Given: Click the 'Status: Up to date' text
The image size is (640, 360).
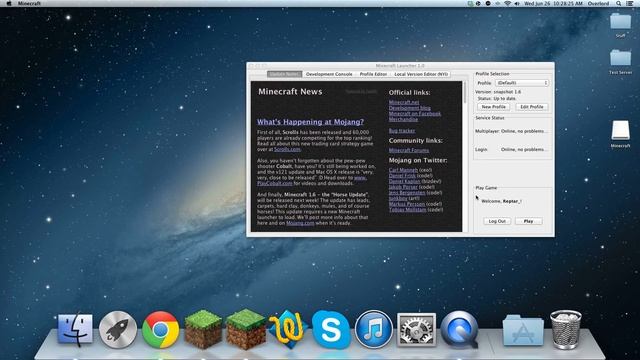Looking at the screenshot, I should tap(497, 99).
